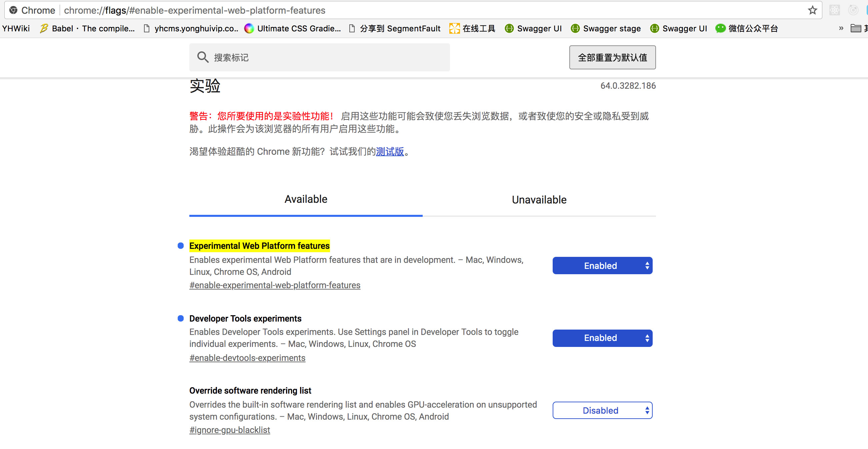Open the 微信公众平台 bookmark
Screen dimensions: 868x449
[x=746, y=28]
